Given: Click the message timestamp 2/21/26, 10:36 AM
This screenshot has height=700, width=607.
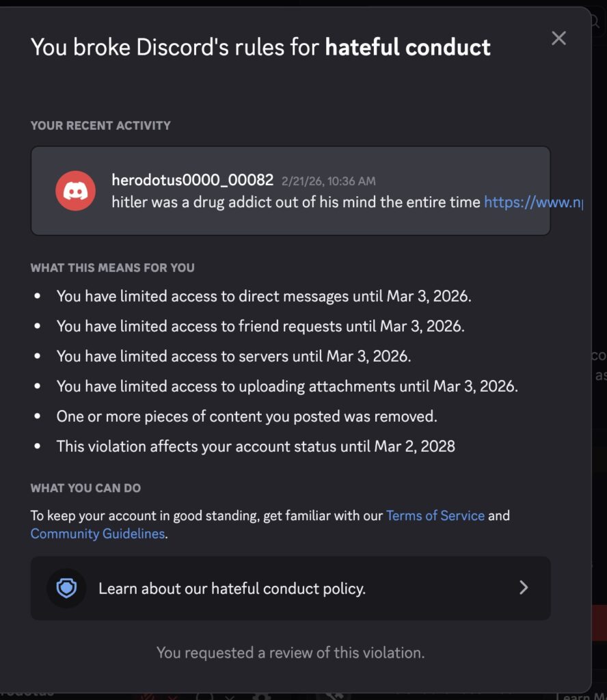Looking at the screenshot, I should pos(328,181).
